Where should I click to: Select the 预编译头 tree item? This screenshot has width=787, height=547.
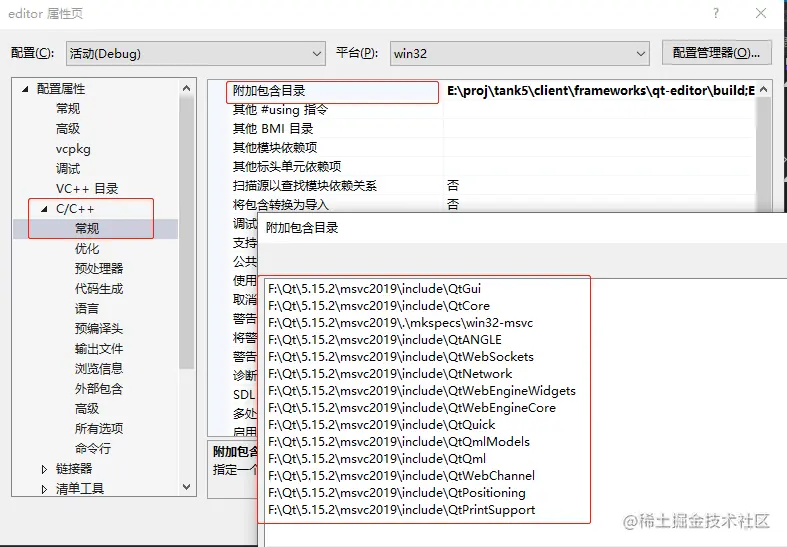click(x=99, y=329)
